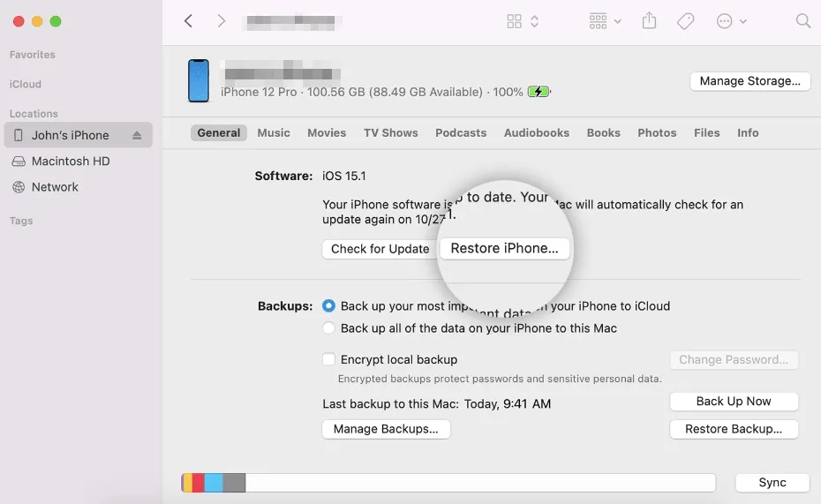
Task: Click the Share icon in toolbar
Action: click(x=649, y=20)
